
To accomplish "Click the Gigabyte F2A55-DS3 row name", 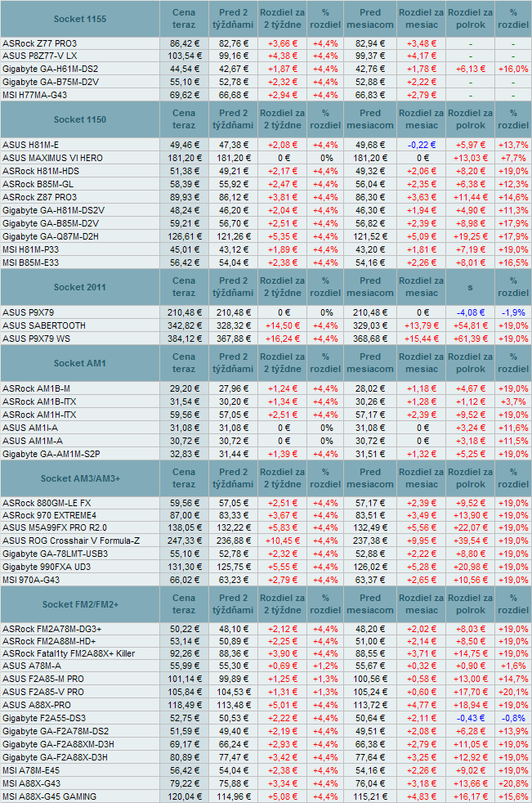I will [44, 718].
